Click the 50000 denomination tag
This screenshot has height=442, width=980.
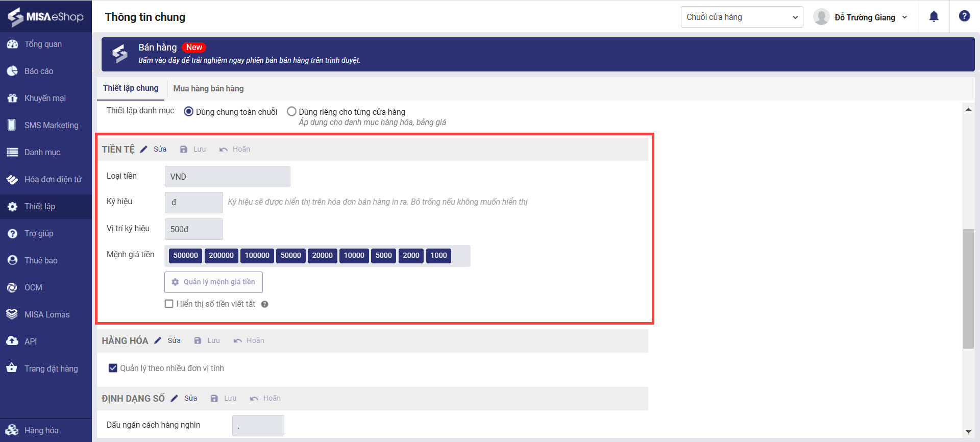tap(291, 256)
